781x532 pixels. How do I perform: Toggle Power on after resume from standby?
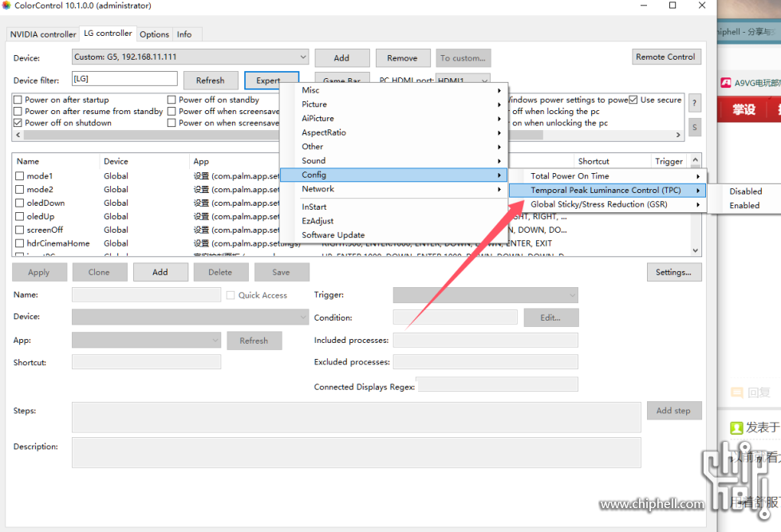18,111
